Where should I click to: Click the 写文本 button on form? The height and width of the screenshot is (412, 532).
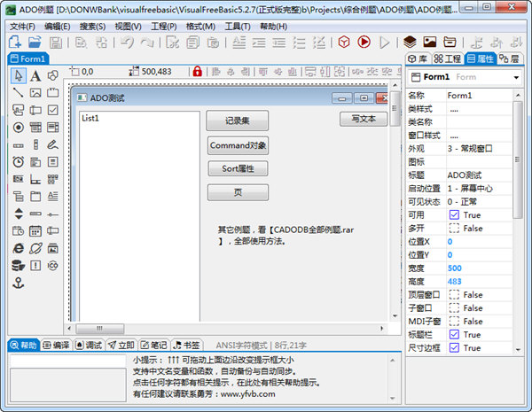364,119
